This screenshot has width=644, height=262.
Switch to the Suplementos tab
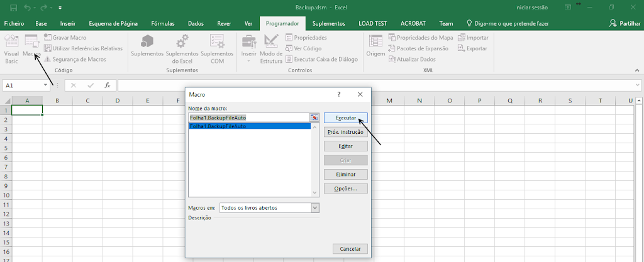[328, 23]
